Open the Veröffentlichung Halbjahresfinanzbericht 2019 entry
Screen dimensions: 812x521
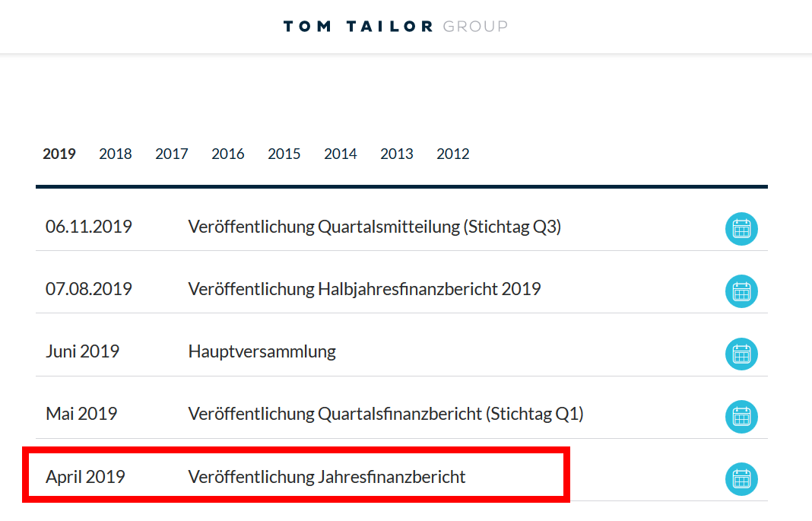(x=364, y=289)
